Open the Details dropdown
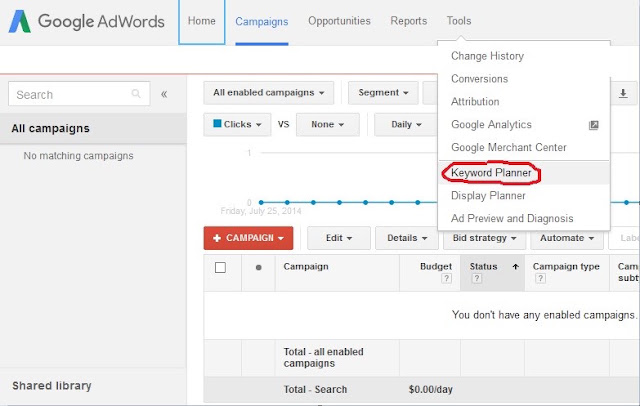 (407, 238)
